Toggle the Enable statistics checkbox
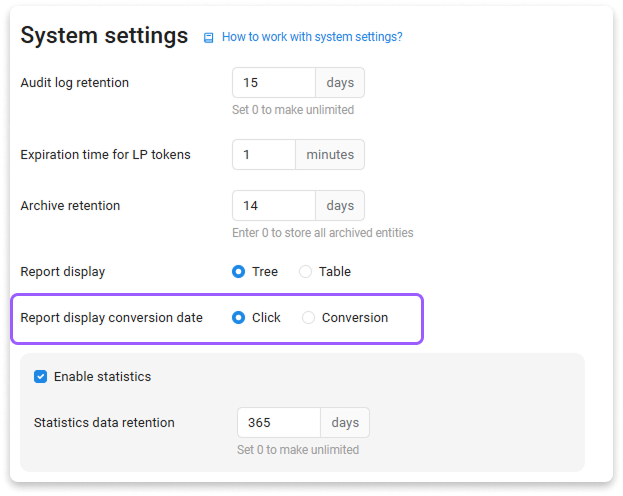This screenshot has height=496, width=623. click(41, 377)
